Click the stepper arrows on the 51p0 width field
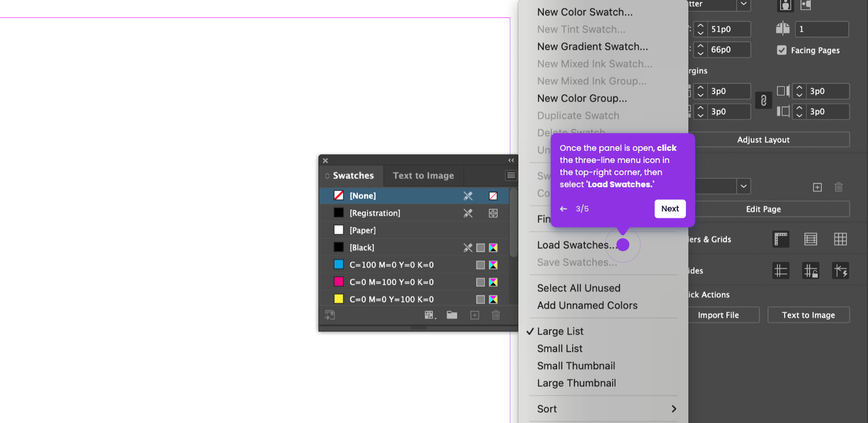The image size is (868, 423). (700, 29)
